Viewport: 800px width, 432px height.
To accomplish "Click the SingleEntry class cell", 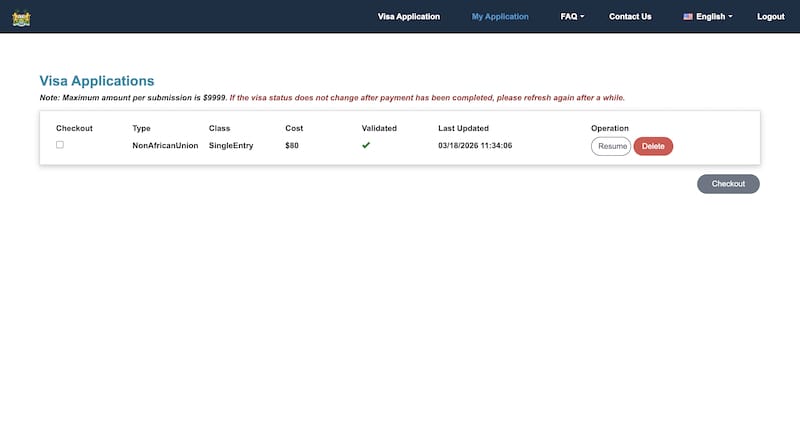I will click(x=231, y=146).
